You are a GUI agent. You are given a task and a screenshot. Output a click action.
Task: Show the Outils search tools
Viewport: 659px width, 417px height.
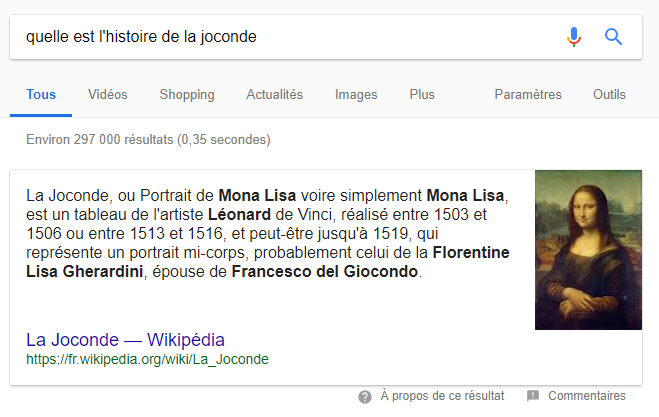609,95
